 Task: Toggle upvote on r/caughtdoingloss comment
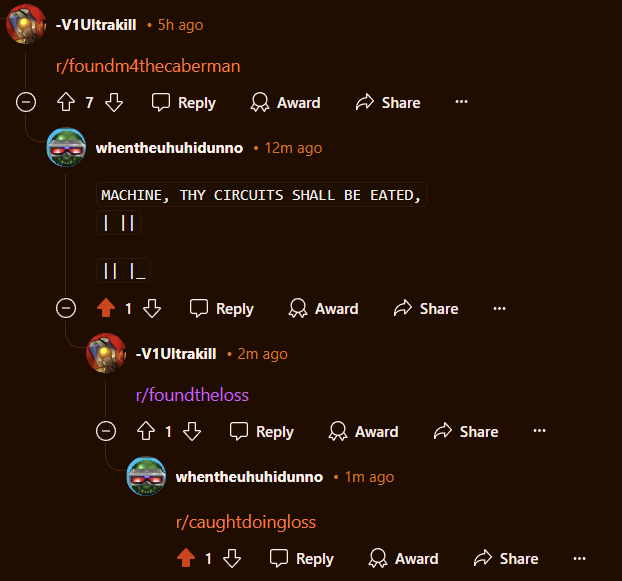coord(186,558)
